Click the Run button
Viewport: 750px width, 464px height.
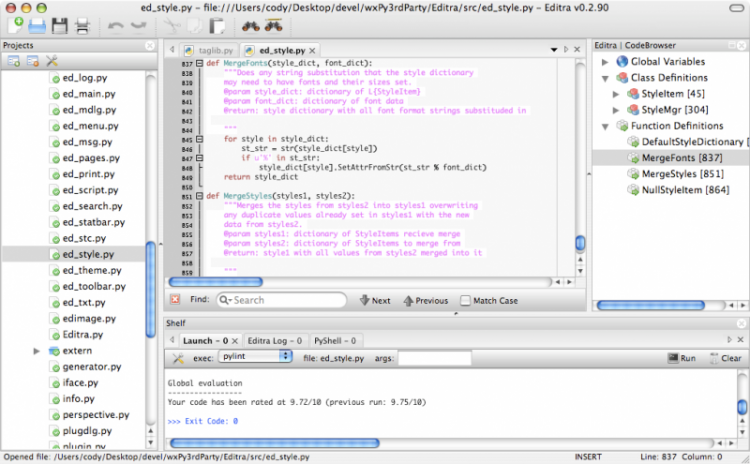[682, 358]
